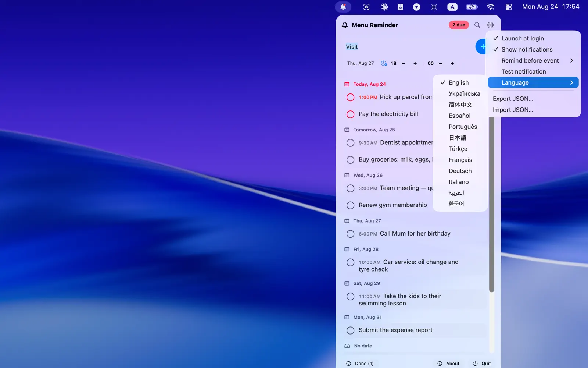Screen dimensions: 588x368
Task: Open the Language submenu
Action: pyautogui.click(x=533, y=82)
